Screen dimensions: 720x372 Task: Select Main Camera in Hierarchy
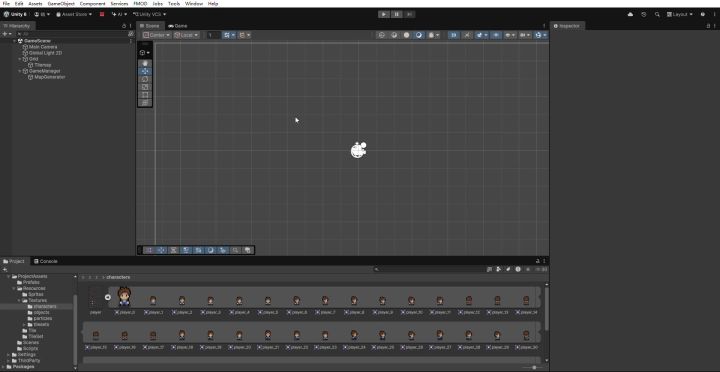click(x=43, y=47)
